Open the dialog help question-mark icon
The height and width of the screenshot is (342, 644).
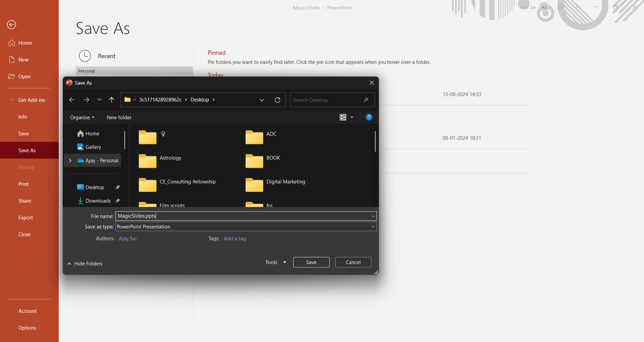point(369,117)
